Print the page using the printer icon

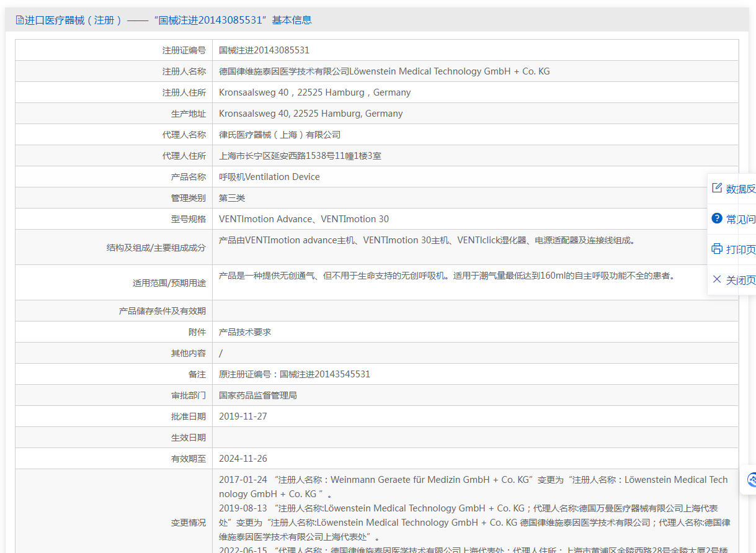717,249
